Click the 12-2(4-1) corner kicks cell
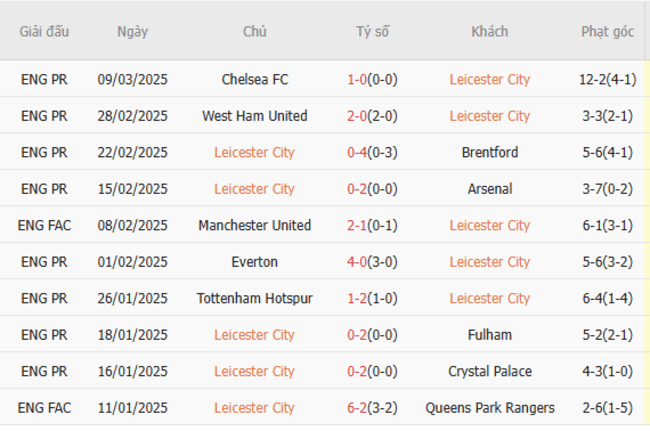 pyautogui.click(x=607, y=80)
